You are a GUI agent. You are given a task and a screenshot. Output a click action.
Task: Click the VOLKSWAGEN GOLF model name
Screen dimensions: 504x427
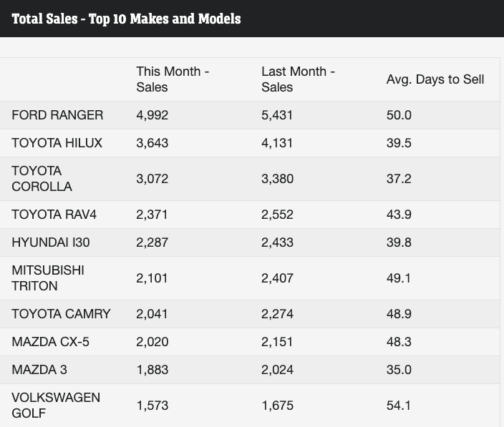tap(55, 406)
